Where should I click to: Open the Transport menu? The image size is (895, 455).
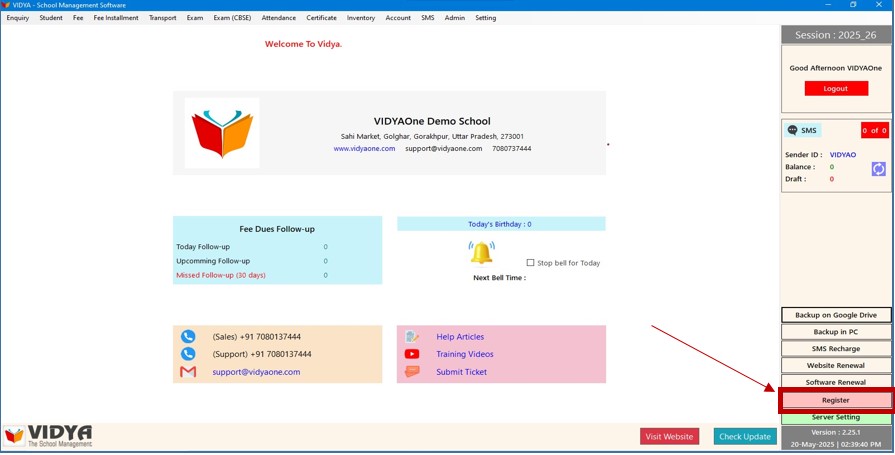(x=163, y=18)
